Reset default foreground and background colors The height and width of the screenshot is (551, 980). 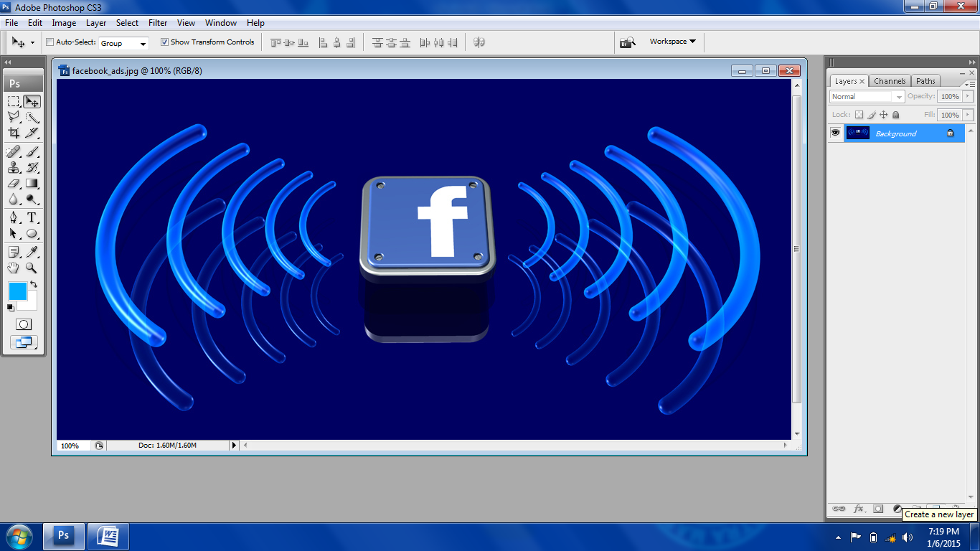point(11,308)
